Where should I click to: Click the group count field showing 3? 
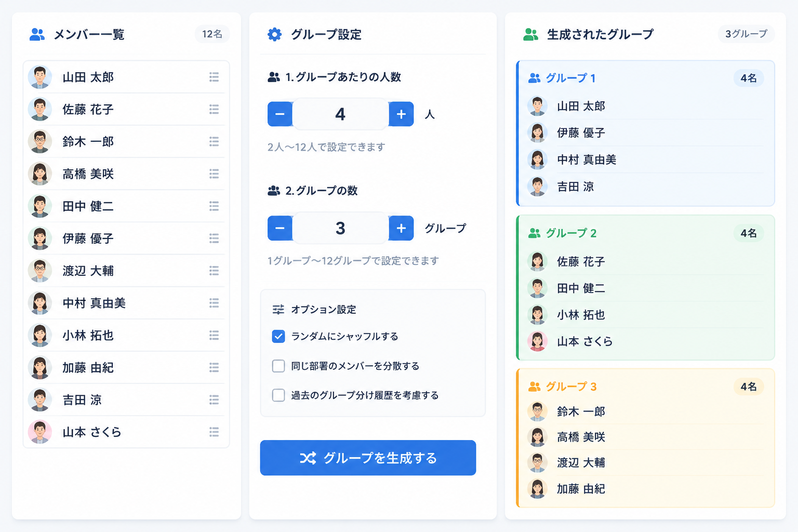click(x=340, y=228)
